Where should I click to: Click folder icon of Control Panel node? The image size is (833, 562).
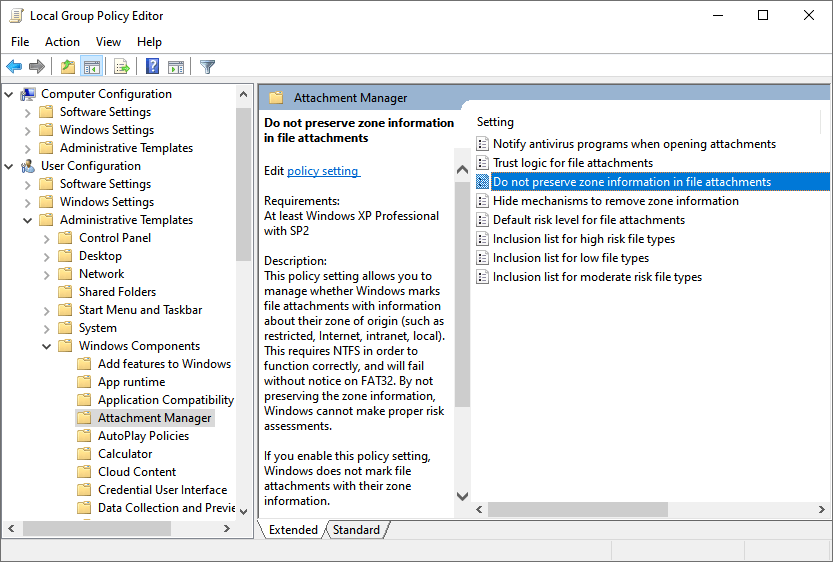pyautogui.click(x=65, y=237)
